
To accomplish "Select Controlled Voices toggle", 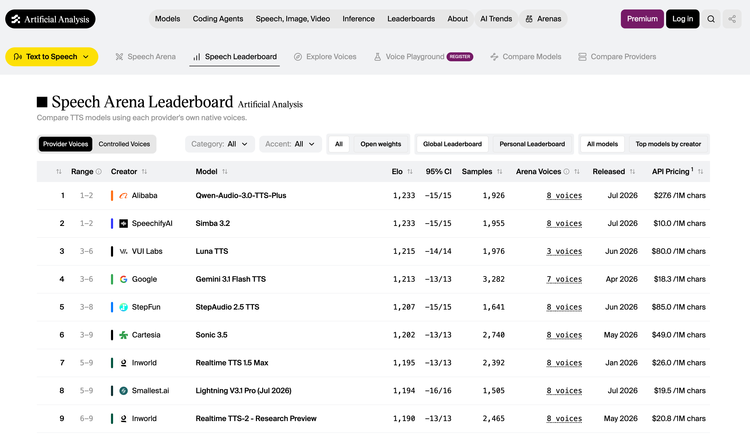I will click(x=124, y=144).
